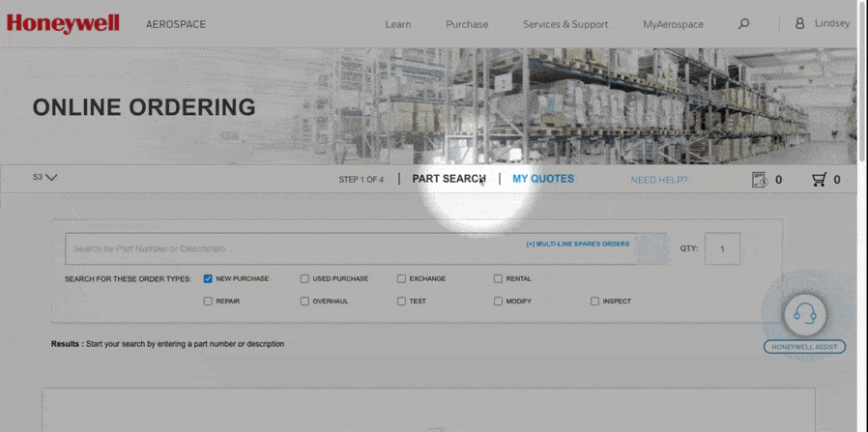
Task: Switch to My Quotes tab
Action: 543,179
